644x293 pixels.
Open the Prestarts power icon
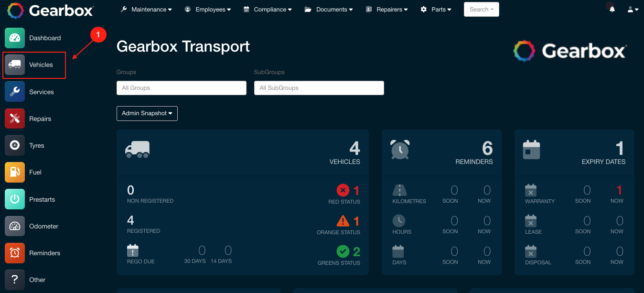point(15,199)
